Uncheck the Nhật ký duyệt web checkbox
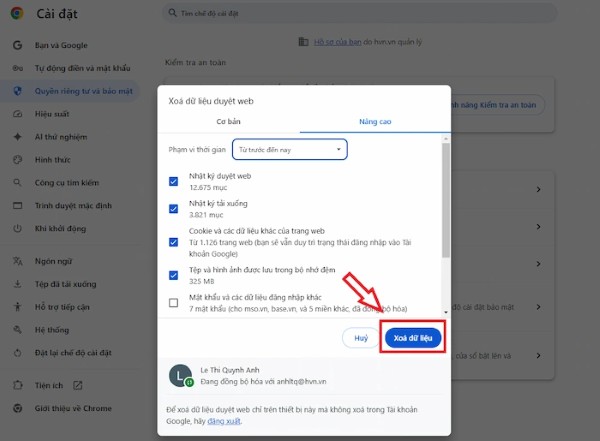 [x=174, y=180]
